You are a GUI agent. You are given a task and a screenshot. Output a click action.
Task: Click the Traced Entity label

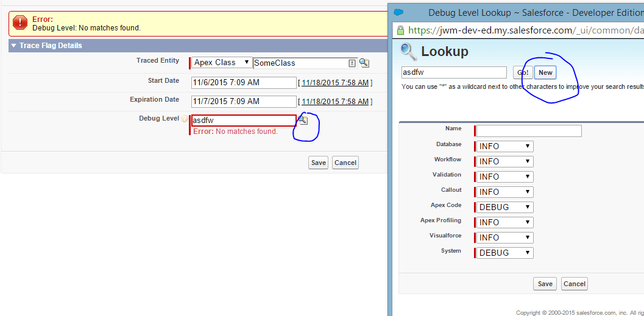point(158,60)
